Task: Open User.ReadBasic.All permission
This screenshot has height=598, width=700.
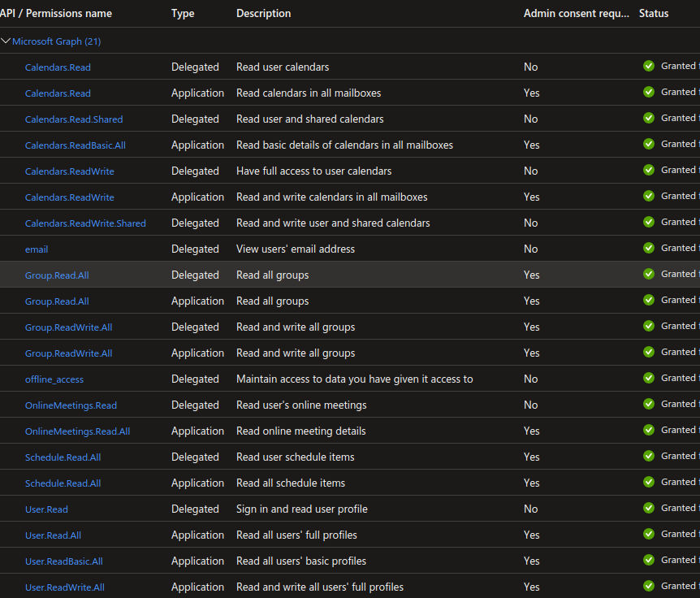Action: [x=63, y=561]
